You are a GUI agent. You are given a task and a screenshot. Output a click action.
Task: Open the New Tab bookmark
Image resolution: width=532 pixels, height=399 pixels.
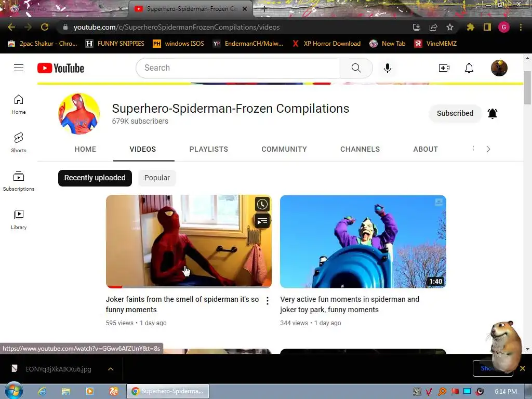(x=388, y=44)
